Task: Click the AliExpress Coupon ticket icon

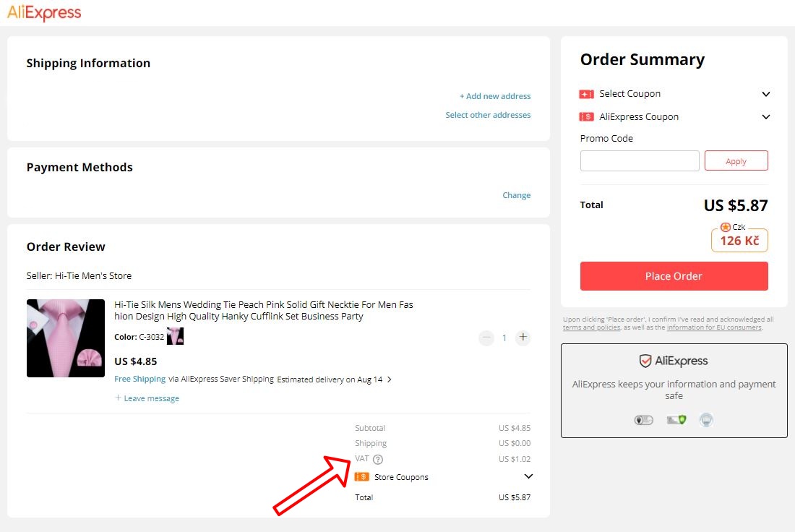Action: (585, 116)
